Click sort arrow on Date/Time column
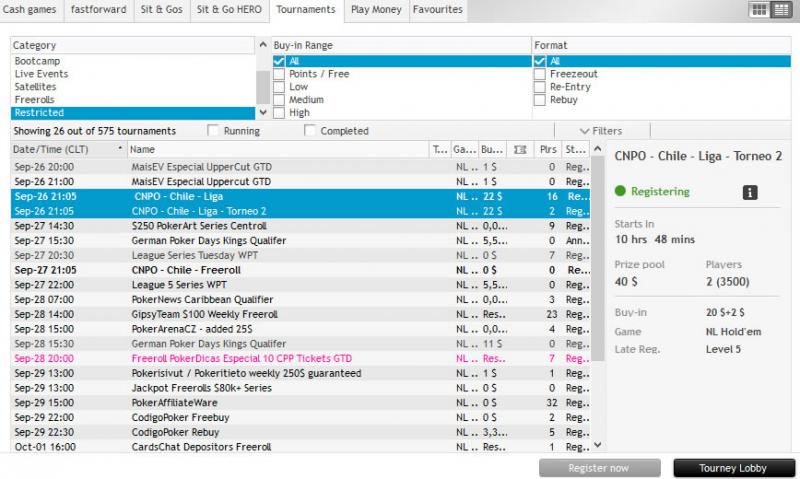This screenshot has height=479, width=800. [121, 149]
